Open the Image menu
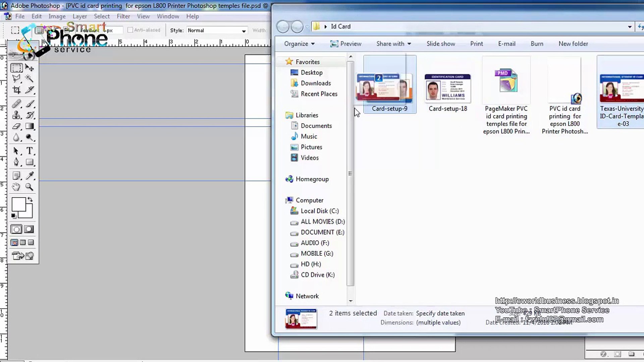 click(x=57, y=16)
